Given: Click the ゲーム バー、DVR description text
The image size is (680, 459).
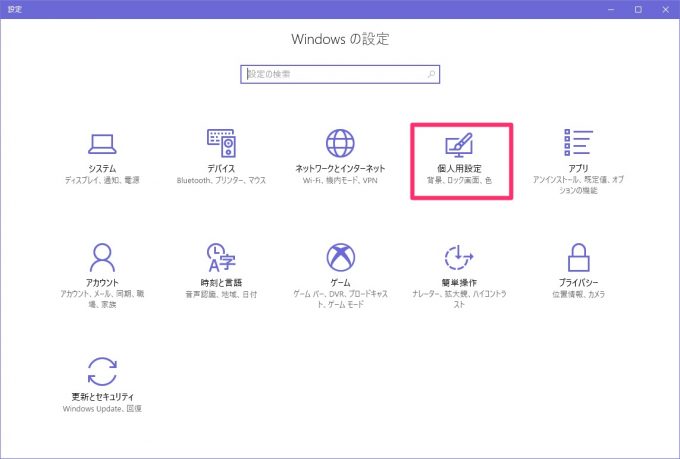Looking at the screenshot, I should (340, 299).
